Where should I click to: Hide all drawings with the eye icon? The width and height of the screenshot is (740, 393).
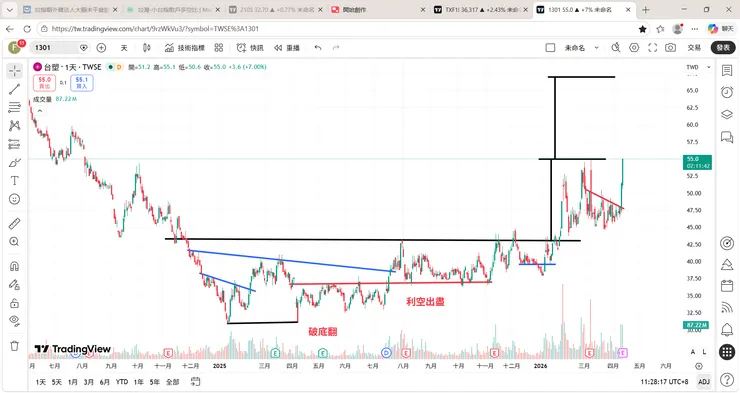pyautogui.click(x=15, y=321)
